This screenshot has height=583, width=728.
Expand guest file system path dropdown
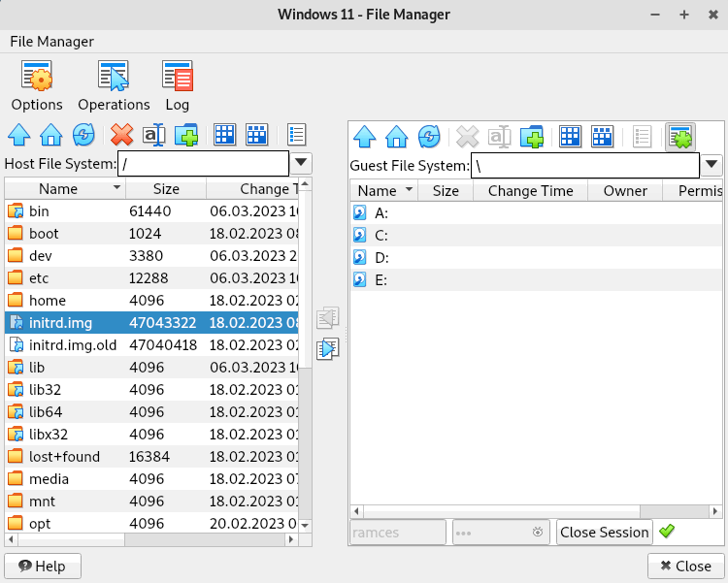711,165
